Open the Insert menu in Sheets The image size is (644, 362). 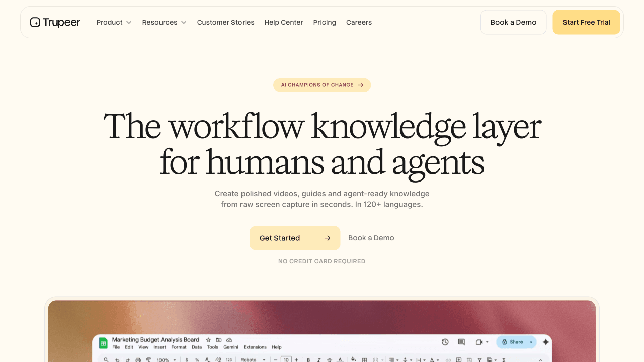pyautogui.click(x=160, y=347)
